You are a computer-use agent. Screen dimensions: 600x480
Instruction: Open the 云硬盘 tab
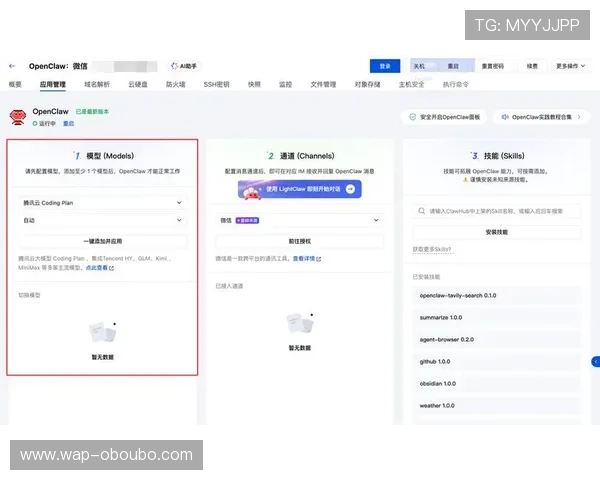click(x=138, y=84)
